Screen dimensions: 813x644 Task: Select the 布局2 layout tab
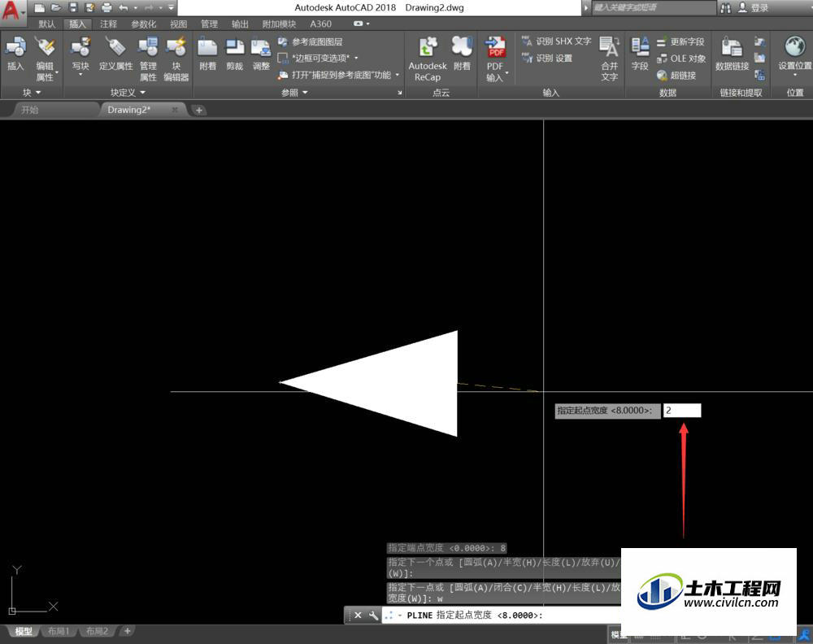[97, 631]
